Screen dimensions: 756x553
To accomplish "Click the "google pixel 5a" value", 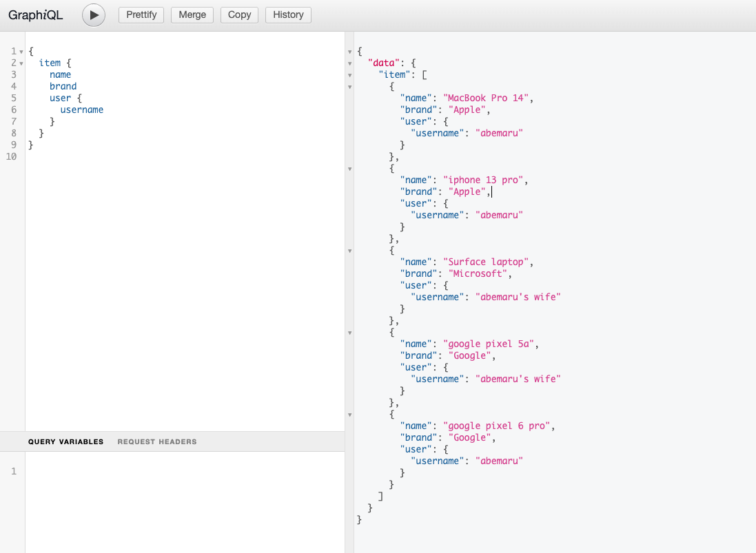I will tap(489, 344).
